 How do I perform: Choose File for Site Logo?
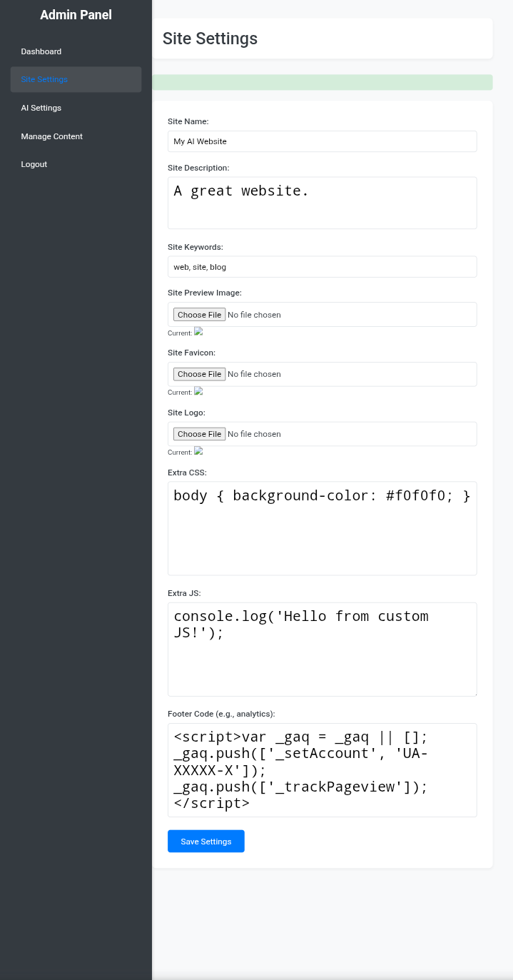pyautogui.click(x=200, y=434)
